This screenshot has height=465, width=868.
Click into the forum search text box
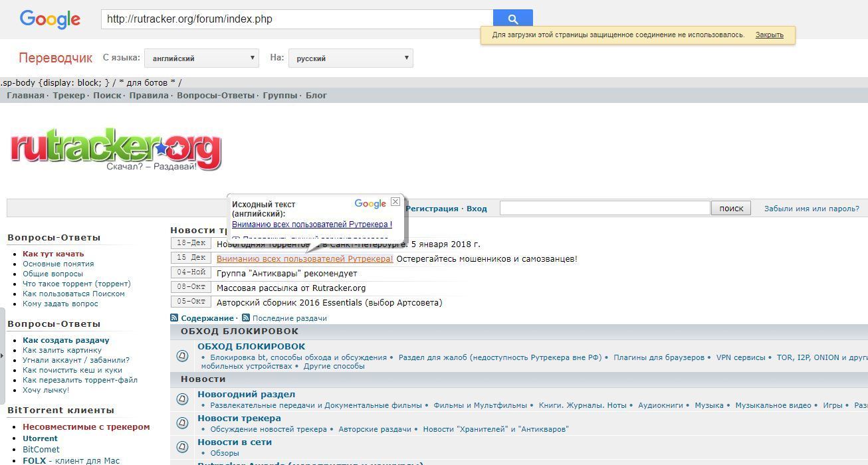605,208
